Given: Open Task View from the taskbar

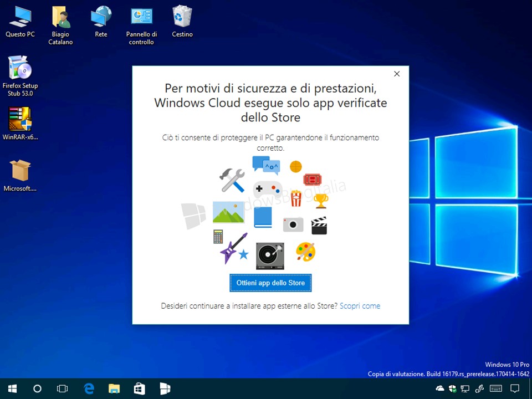Looking at the screenshot, I should [63, 388].
